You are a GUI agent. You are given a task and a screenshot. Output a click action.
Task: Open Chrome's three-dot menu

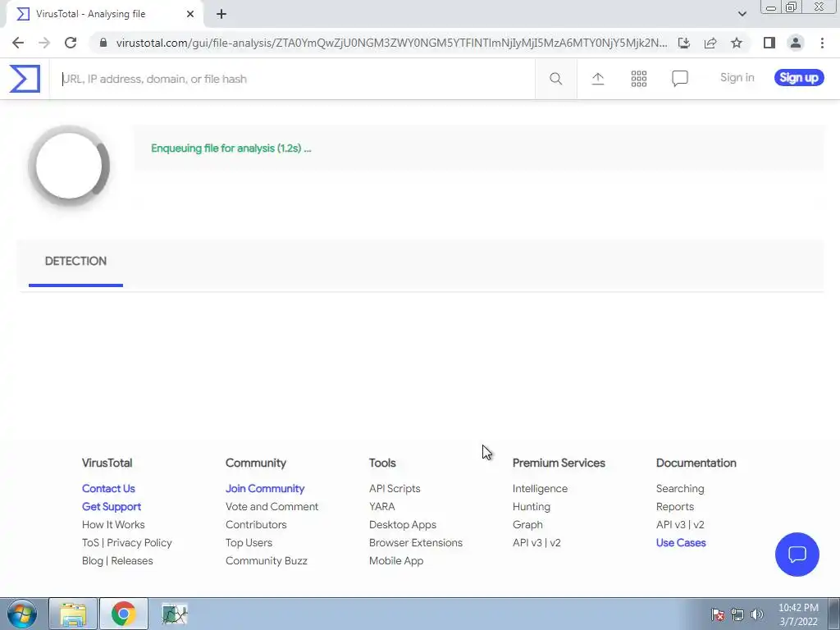tap(822, 43)
